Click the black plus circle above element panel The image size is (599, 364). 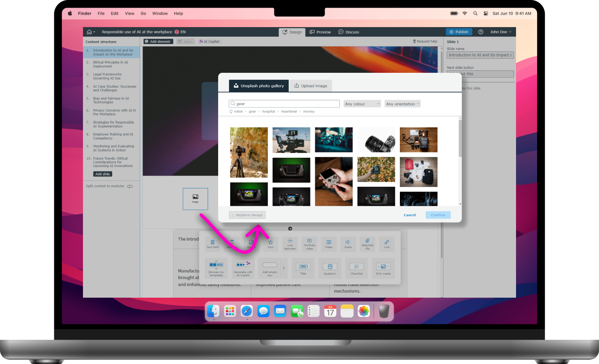(x=290, y=229)
